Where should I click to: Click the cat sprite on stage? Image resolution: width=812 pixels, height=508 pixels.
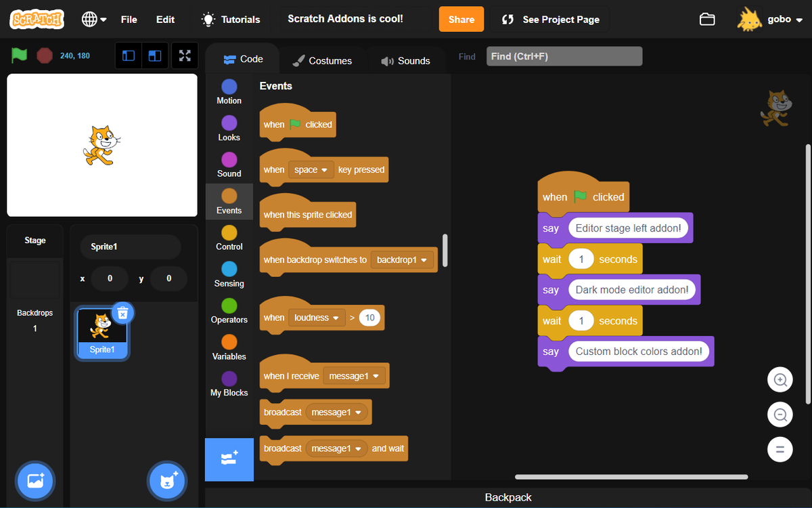[101, 145]
